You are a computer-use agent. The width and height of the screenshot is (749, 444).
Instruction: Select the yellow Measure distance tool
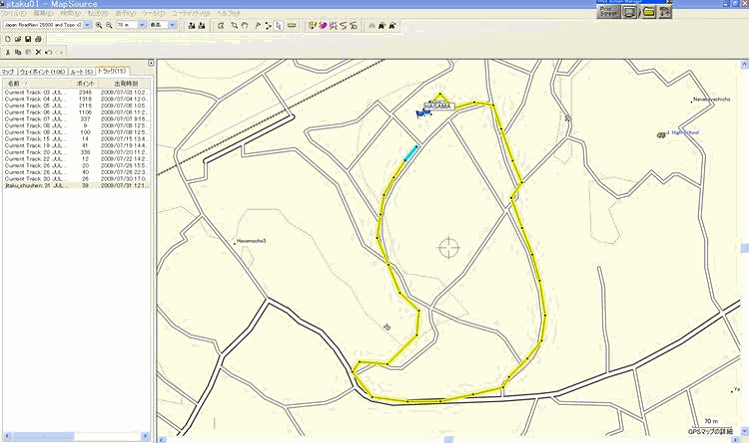(x=292, y=25)
